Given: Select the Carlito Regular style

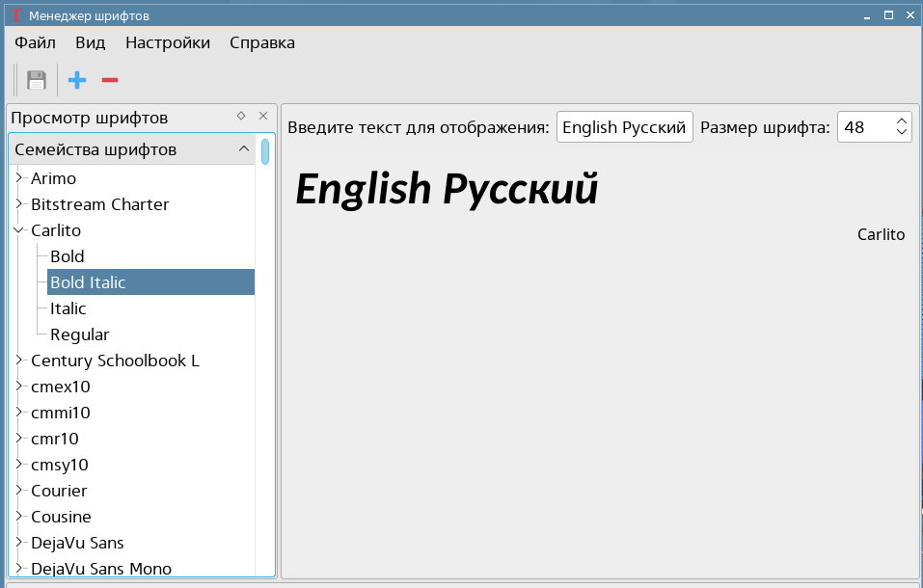Looking at the screenshot, I should click(80, 334).
